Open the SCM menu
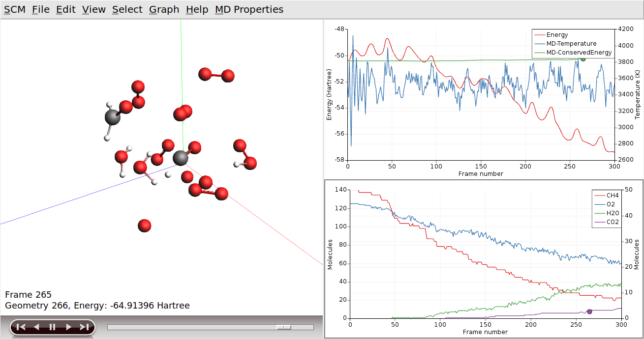Image resolution: width=644 pixels, height=339 pixels. 15,9
